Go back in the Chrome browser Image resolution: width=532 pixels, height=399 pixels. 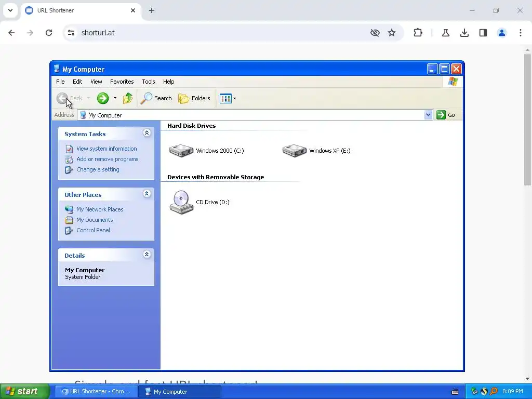pos(11,33)
